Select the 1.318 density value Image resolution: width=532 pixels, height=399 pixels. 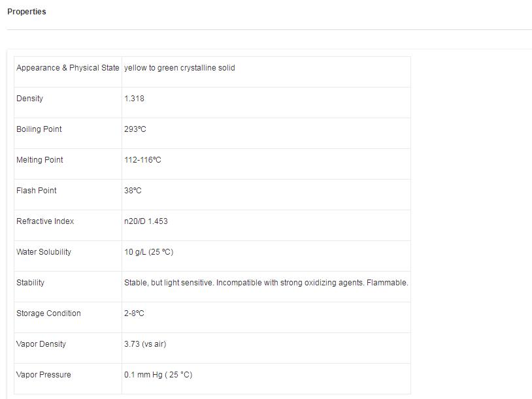pos(134,99)
